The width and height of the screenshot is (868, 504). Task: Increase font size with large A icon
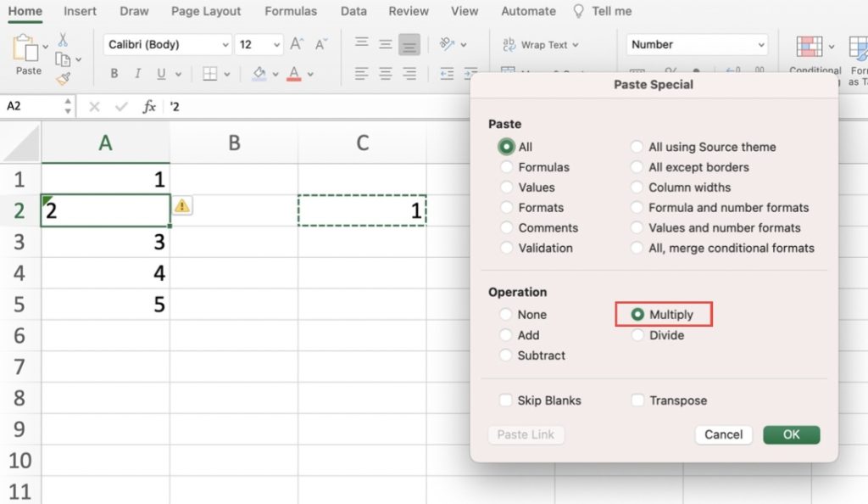tap(297, 44)
